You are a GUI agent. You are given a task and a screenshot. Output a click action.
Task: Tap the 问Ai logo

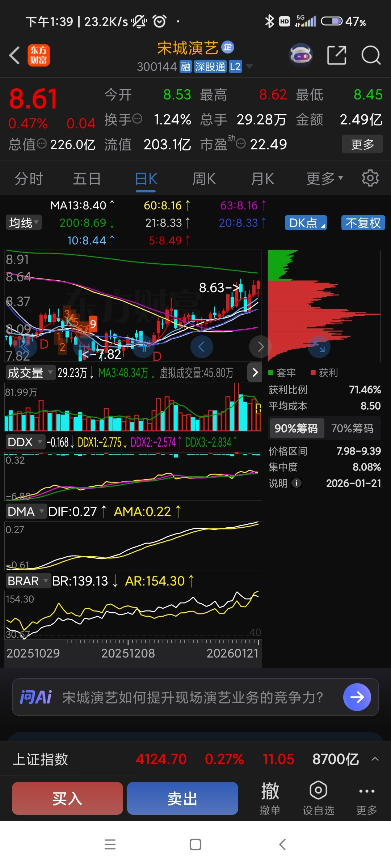(x=36, y=697)
